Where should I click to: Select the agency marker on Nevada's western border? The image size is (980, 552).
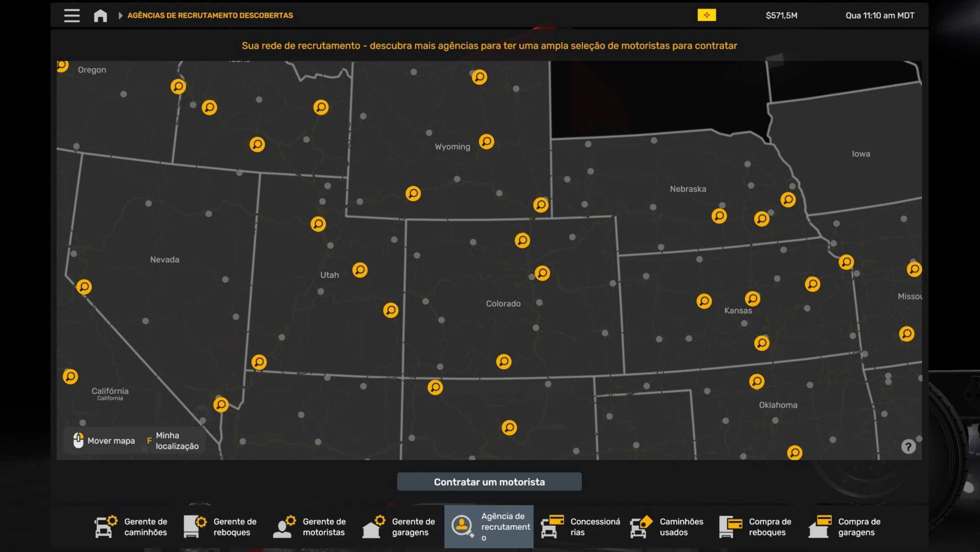click(x=84, y=286)
